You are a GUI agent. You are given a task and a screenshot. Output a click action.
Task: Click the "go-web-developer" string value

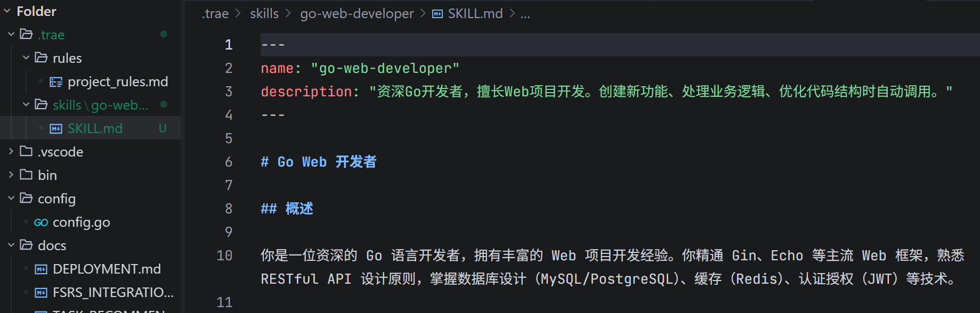tap(385, 68)
